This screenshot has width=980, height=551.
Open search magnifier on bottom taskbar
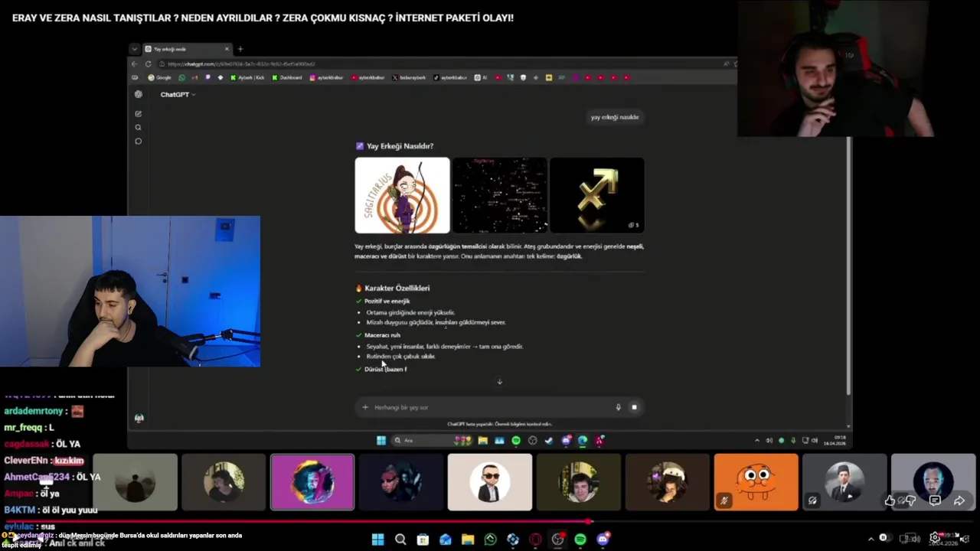pos(400,540)
